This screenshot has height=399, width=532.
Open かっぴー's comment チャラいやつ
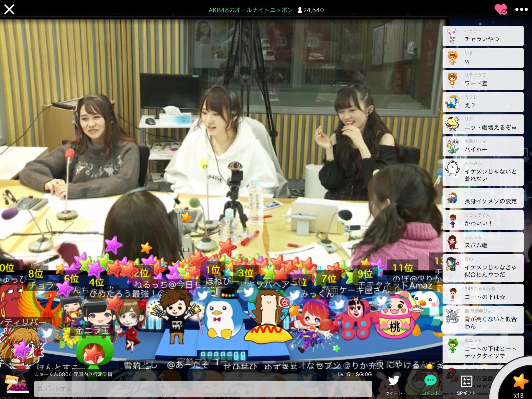tap(483, 36)
